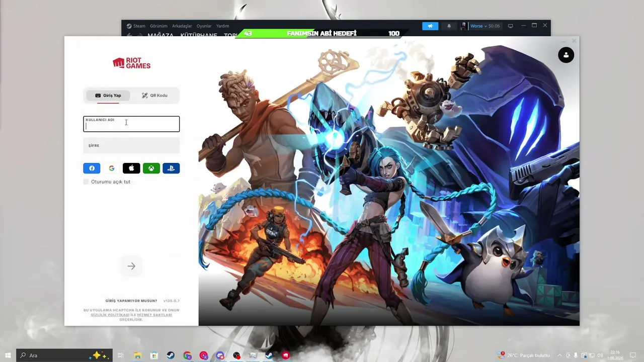Viewport: 644px width, 362px height.
Task: Click the Riot Games logo
Action: click(131, 63)
